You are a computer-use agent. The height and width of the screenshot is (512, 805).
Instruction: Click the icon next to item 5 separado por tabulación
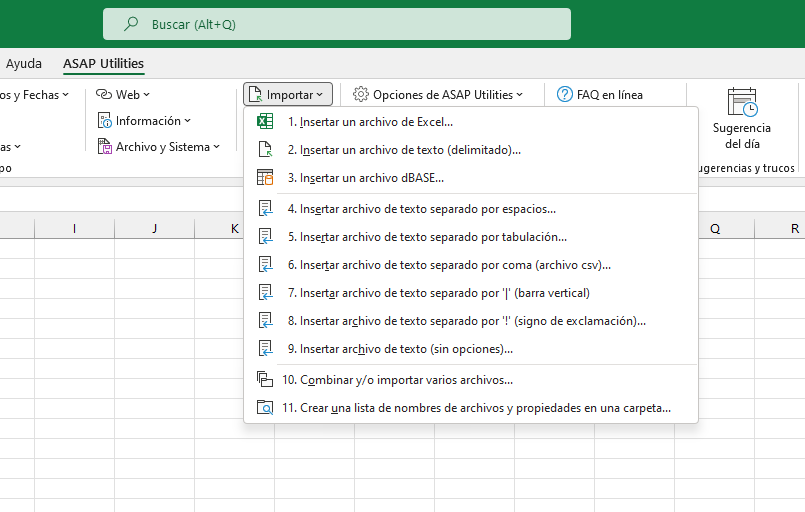coord(265,237)
